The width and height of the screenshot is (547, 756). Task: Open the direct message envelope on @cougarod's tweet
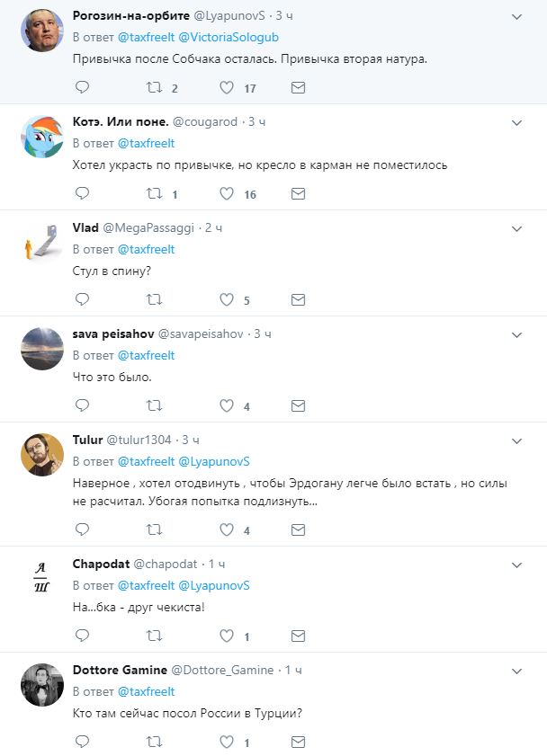tap(296, 192)
